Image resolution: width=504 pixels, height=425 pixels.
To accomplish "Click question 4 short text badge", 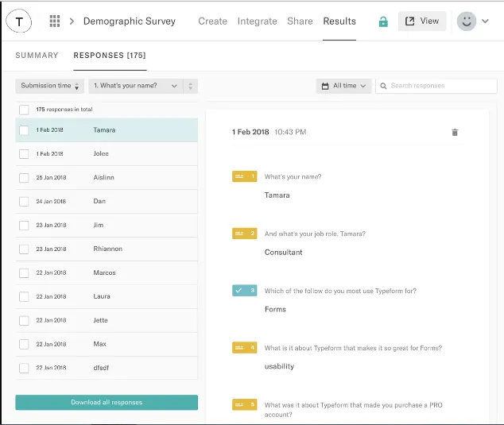I will 244,348.
